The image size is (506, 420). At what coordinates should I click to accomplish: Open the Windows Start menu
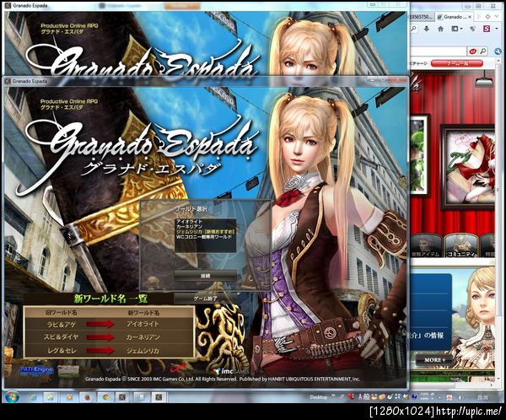12,396
